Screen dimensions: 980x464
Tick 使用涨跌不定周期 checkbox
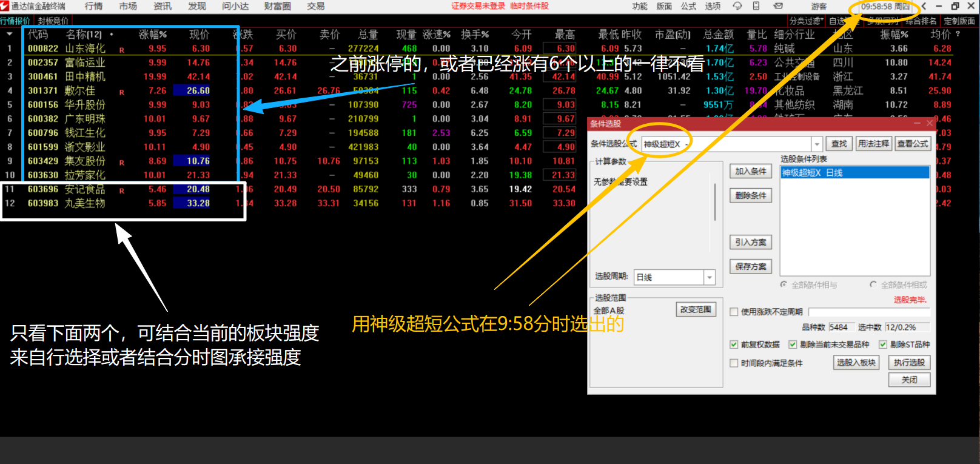point(734,312)
